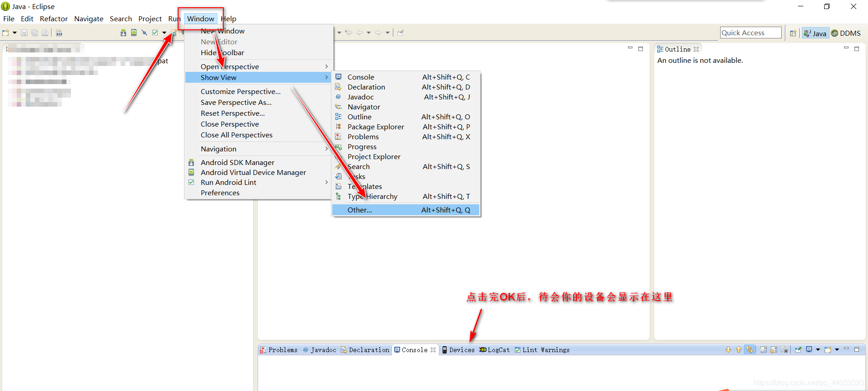Open the Project menu
Viewport: 868px width, 391px height.
tap(150, 19)
